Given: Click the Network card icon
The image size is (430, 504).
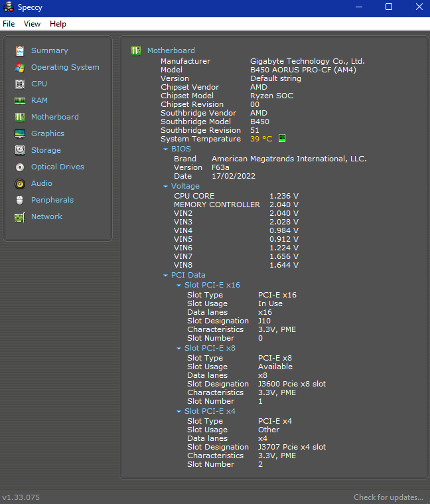Looking at the screenshot, I should pos(20,217).
